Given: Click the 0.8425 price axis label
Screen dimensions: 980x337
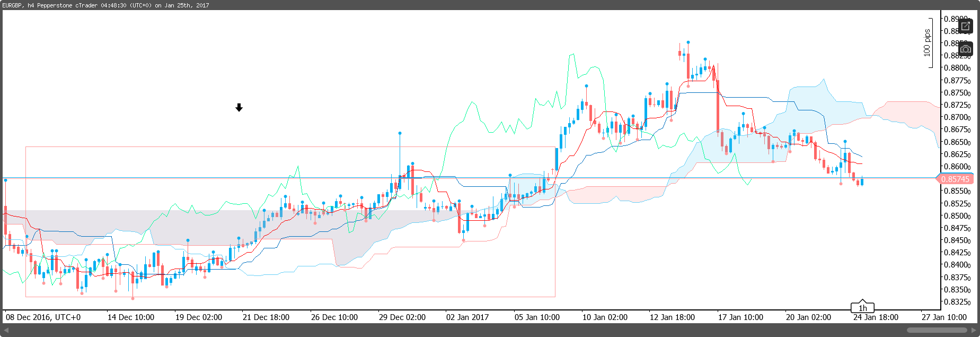Looking at the screenshot, I should pyautogui.click(x=957, y=253).
